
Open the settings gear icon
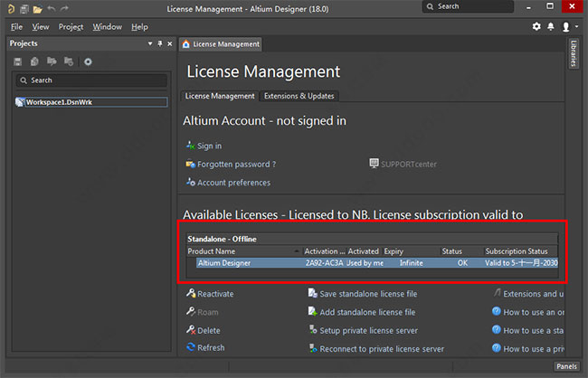[x=536, y=26]
